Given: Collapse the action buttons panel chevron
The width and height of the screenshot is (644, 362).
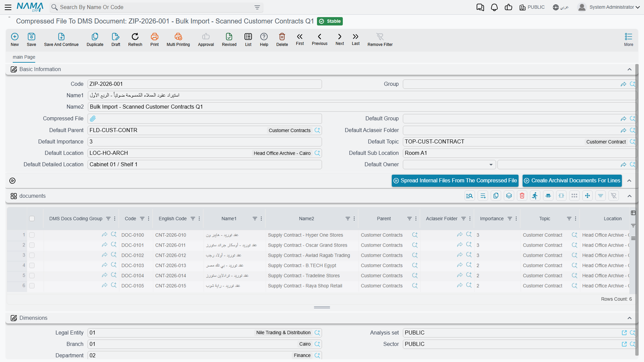Looking at the screenshot, I should coord(630,181).
